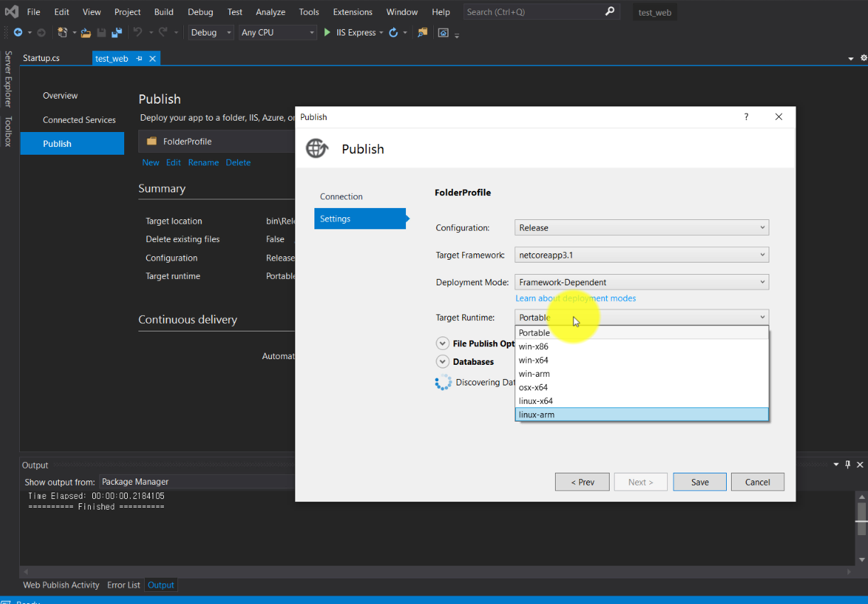Open the Any CPU platform dropdown
This screenshot has height=604, width=868.
[x=278, y=33]
